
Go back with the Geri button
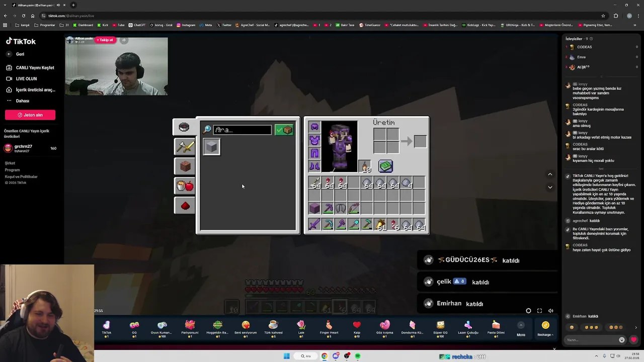tap(16, 54)
